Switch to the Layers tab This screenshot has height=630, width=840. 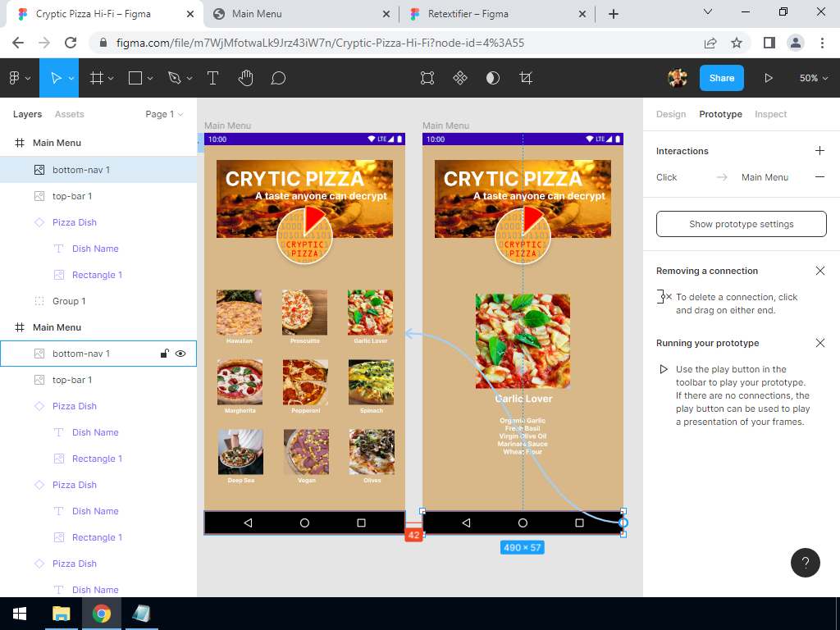click(x=27, y=114)
